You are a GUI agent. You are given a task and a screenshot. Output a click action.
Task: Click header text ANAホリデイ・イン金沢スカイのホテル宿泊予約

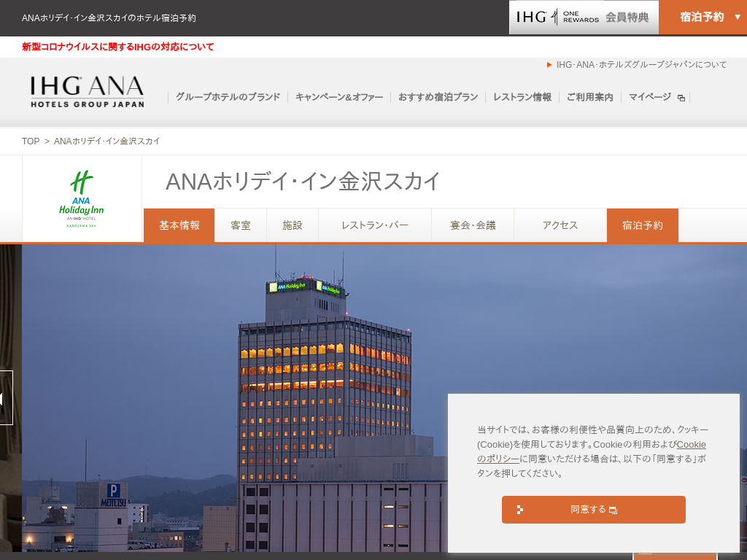click(109, 18)
